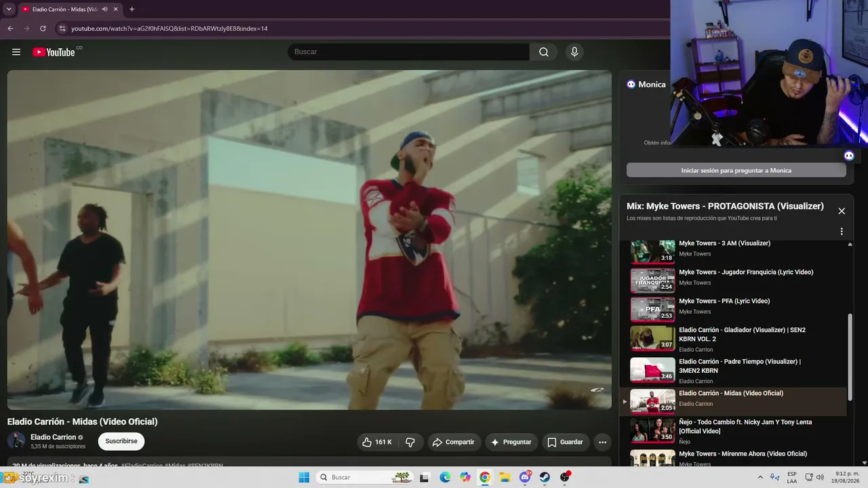Select the current Midas (Video Oficial) playlist item
Image resolution: width=868 pixels, height=488 pixels.
pyautogui.click(x=734, y=401)
